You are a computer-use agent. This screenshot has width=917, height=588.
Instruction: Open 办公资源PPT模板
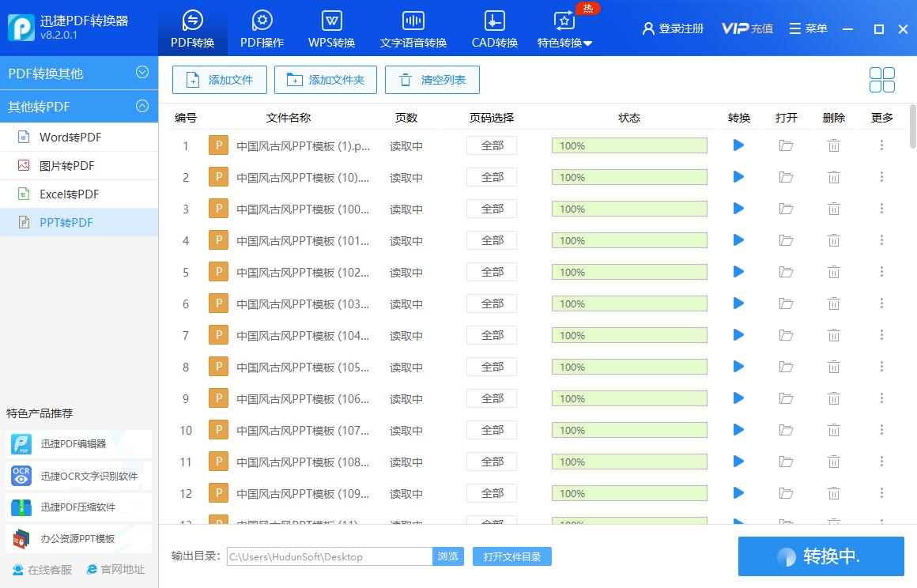coord(75,539)
